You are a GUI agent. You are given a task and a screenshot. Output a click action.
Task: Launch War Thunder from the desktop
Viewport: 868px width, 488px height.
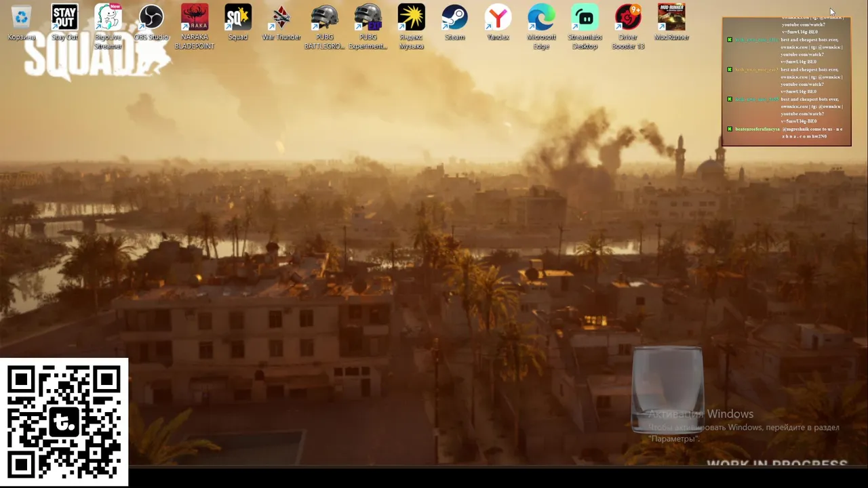tap(281, 22)
